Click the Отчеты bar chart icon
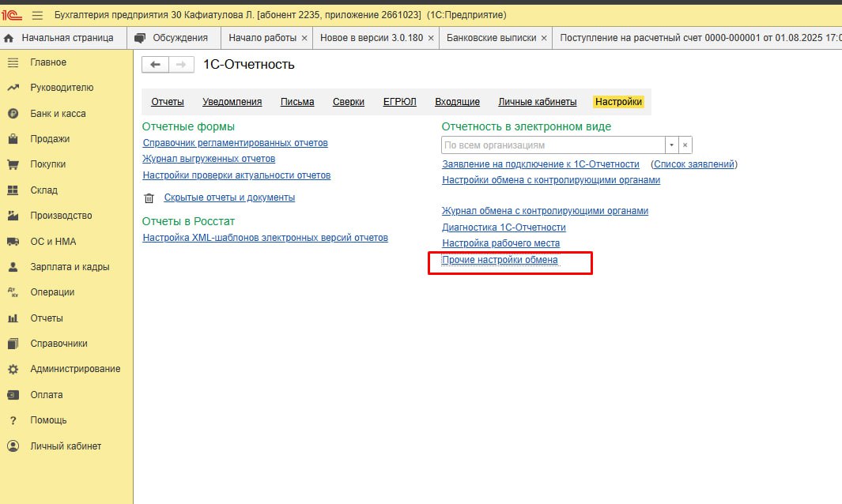The width and height of the screenshot is (842, 504). point(13,318)
